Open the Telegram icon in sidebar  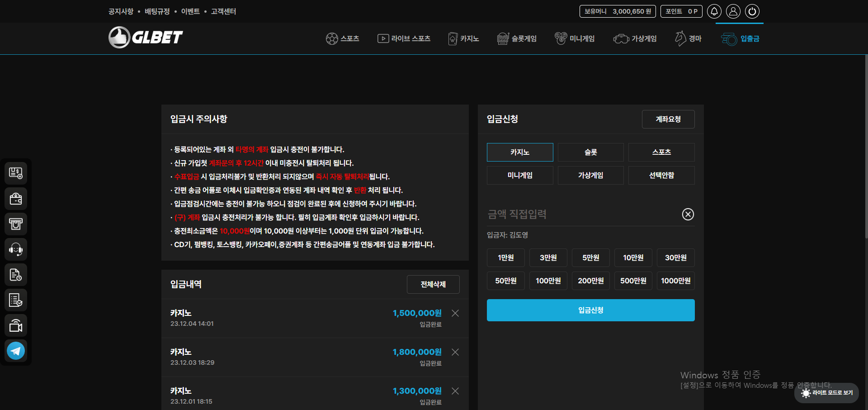pyautogui.click(x=16, y=351)
